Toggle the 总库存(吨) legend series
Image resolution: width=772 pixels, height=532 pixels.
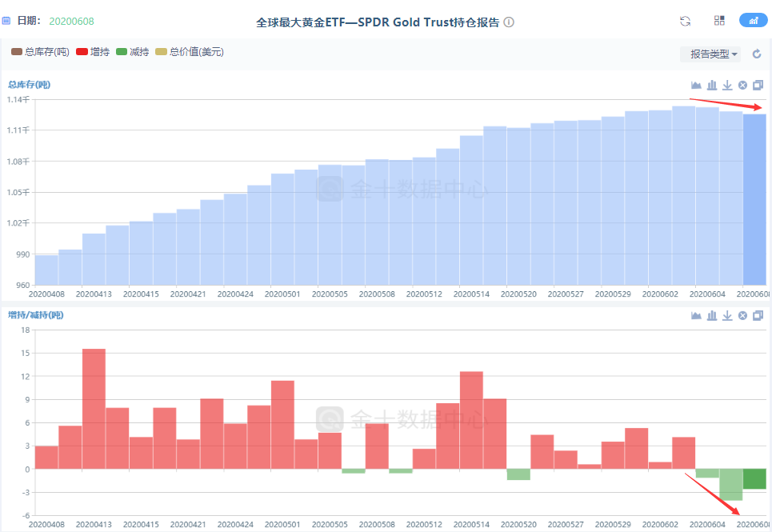[40, 52]
